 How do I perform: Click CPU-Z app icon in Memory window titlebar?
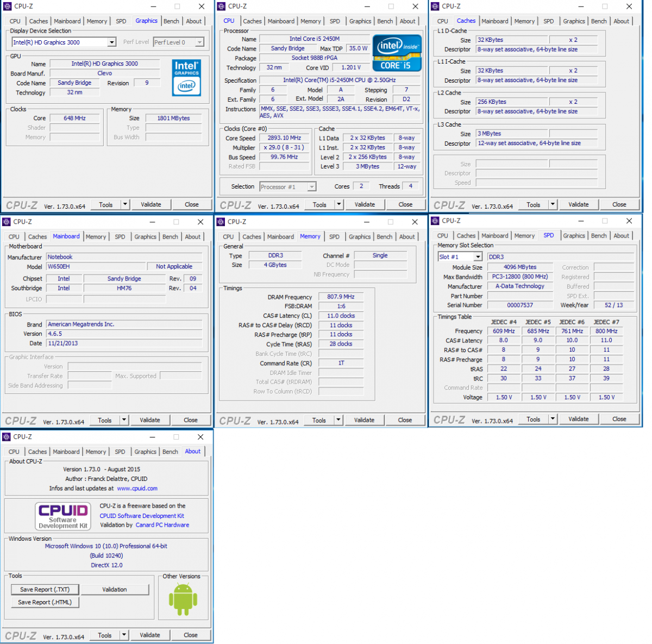point(221,222)
